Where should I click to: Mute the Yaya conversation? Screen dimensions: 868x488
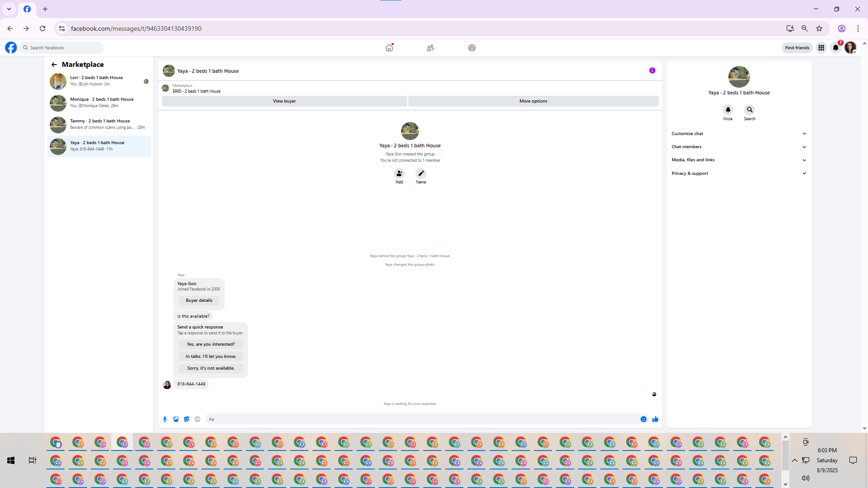click(x=728, y=110)
